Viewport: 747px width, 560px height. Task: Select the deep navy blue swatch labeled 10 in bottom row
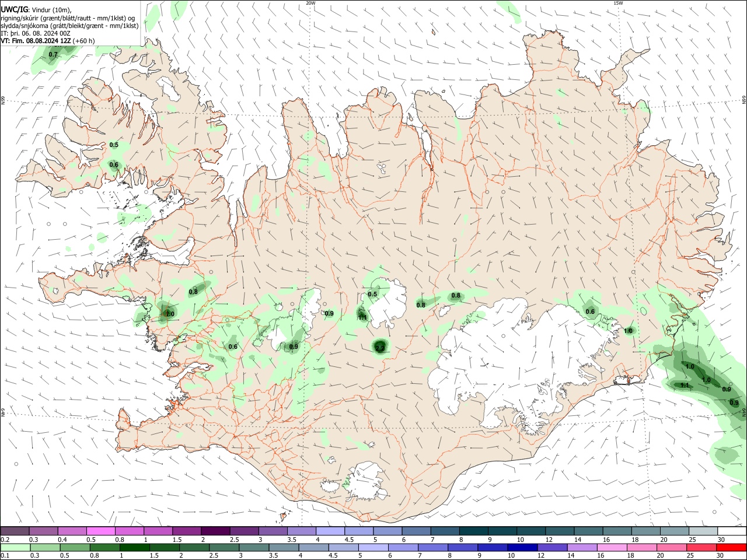click(522, 547)
